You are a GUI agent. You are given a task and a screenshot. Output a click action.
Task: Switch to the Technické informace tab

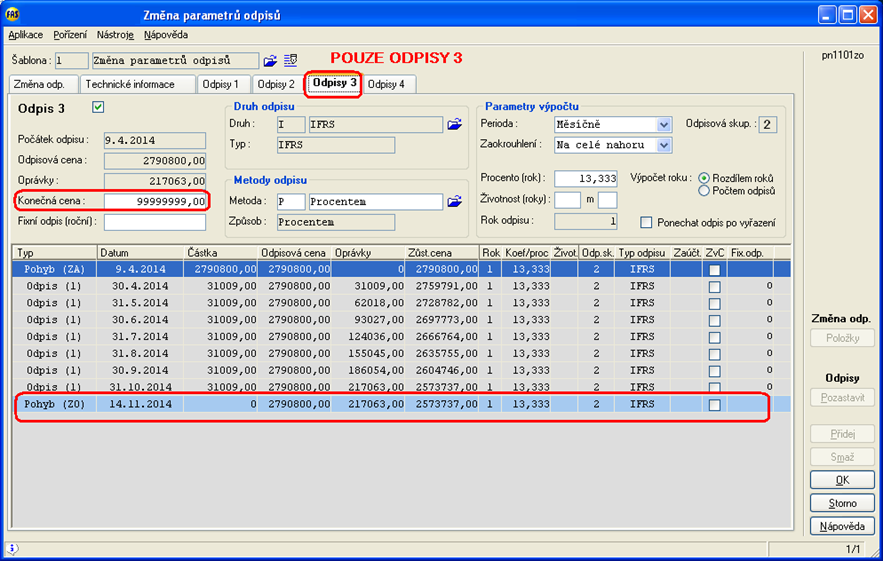click(130, 84)
